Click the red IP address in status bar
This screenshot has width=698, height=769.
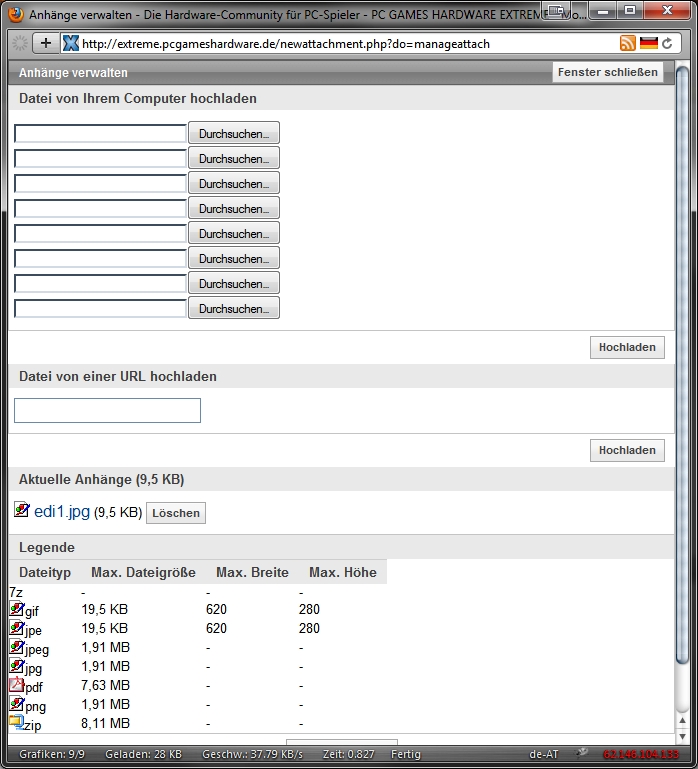[x=641, y=754]
